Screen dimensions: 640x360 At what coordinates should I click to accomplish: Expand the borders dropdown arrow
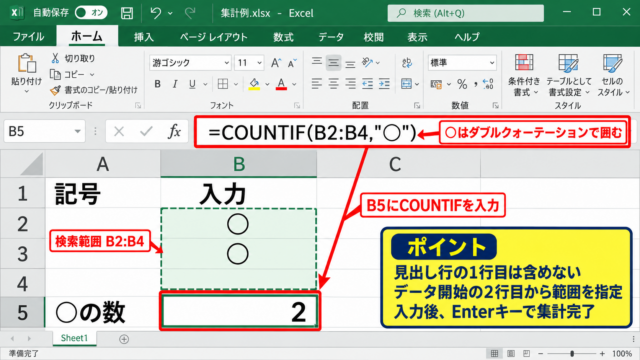coord(236,84)
